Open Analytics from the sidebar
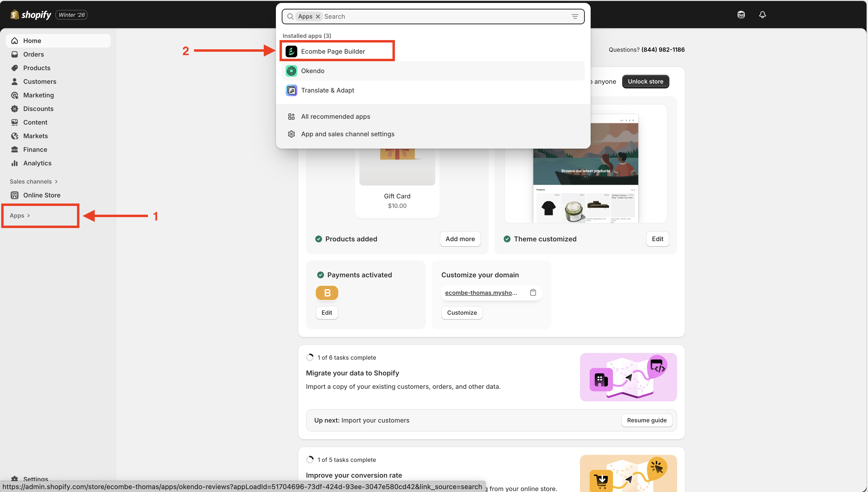The height and width of the screenshot is (492, 868). (37, 163)
